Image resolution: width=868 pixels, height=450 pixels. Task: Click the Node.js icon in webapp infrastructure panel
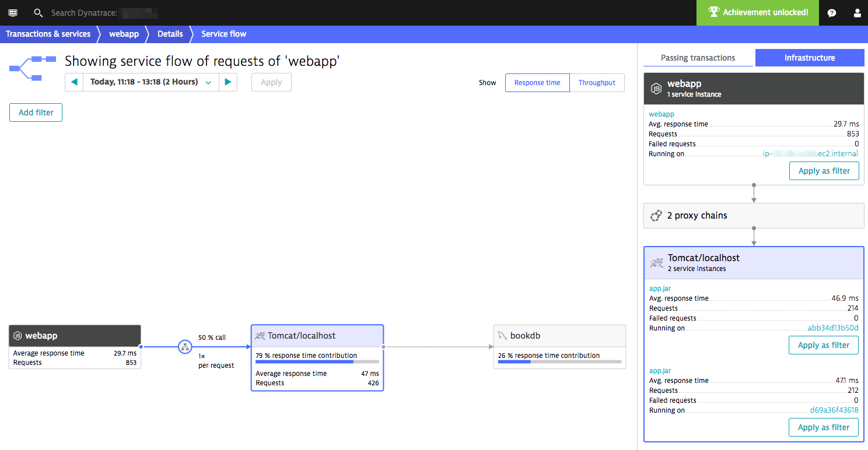[656, 89]
